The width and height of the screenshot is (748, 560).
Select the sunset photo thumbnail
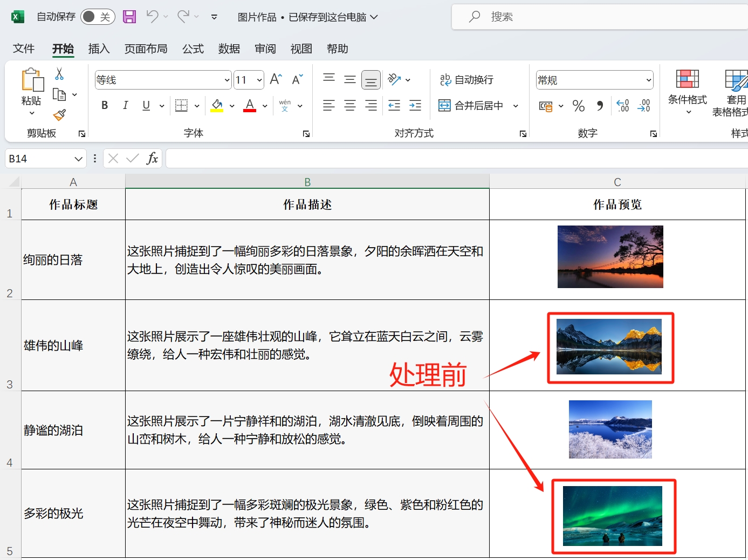click(x=610, y=256)
